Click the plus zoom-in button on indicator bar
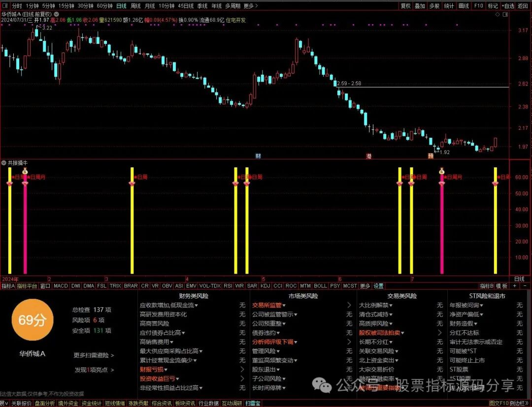532x407 pixels. [515, 286]
